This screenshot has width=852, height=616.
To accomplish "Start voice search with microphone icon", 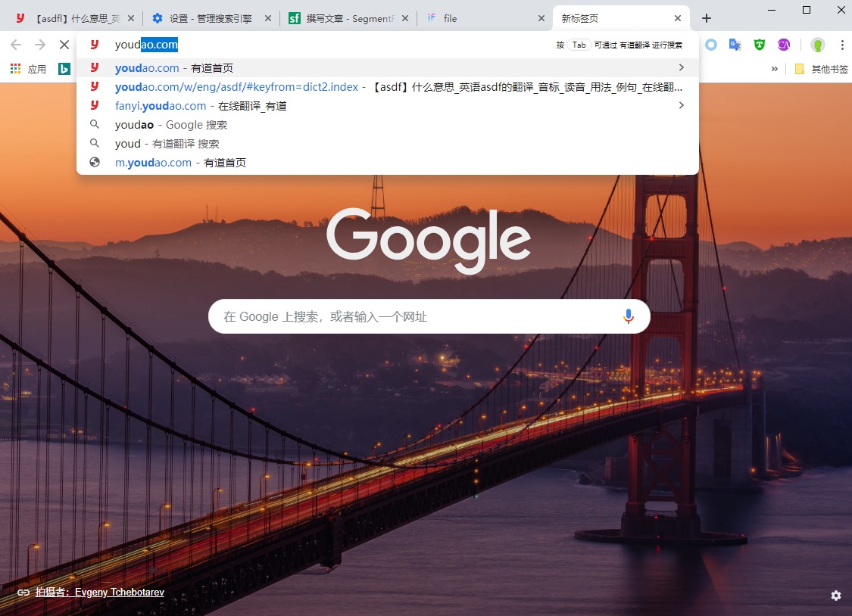I will (628, 316).
